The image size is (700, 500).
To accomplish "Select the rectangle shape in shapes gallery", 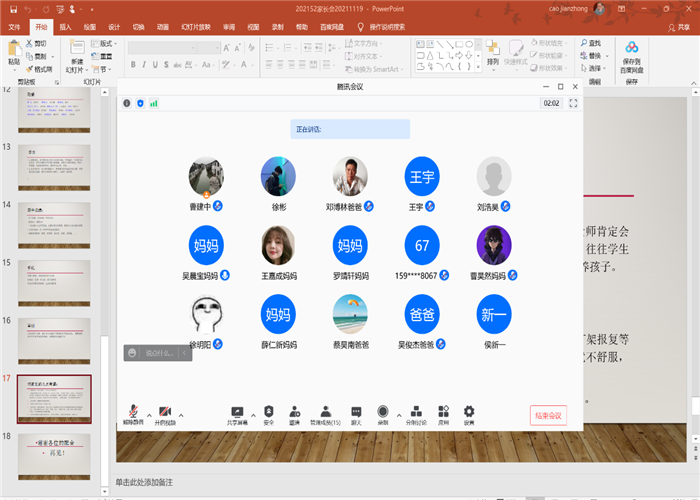I will [x=459, y=44].
